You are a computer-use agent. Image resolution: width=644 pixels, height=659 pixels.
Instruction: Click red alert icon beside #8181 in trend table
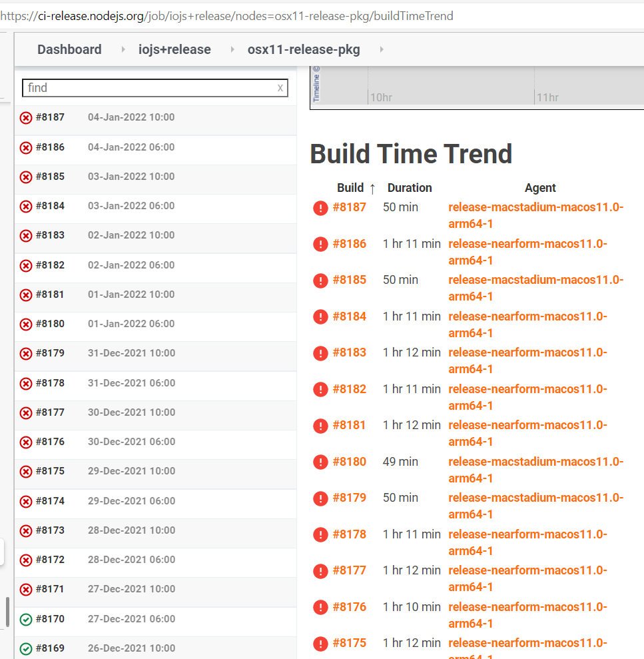click(x=320, y=426)
